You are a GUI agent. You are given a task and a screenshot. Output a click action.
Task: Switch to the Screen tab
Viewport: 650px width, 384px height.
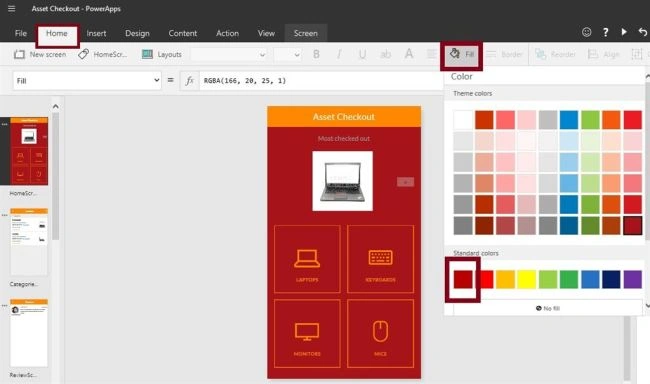coord(306,33)
